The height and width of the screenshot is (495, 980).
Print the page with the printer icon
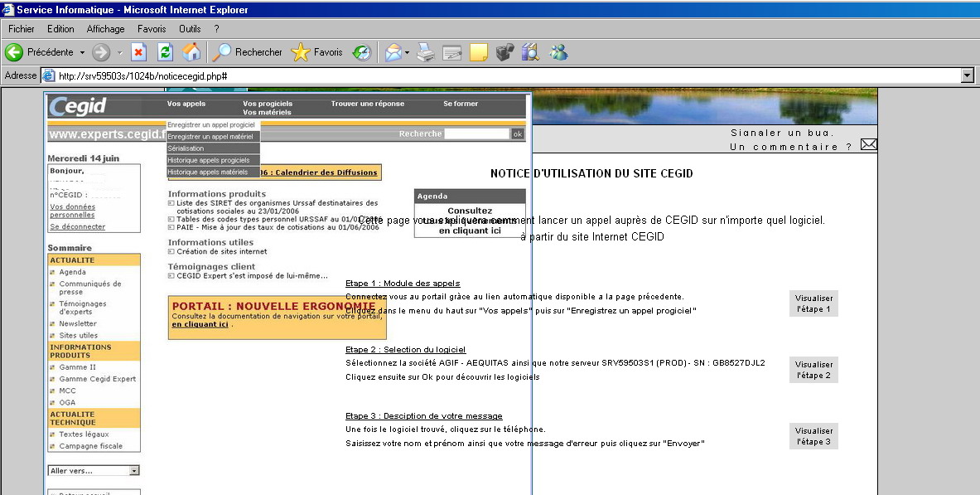click(x=426, y=52)
